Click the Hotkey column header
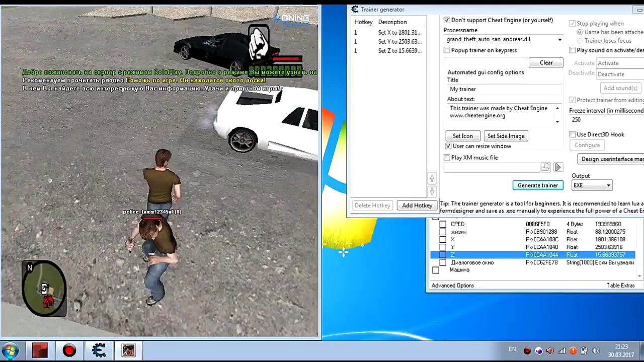The image size is (644, 362). point(363,22)
